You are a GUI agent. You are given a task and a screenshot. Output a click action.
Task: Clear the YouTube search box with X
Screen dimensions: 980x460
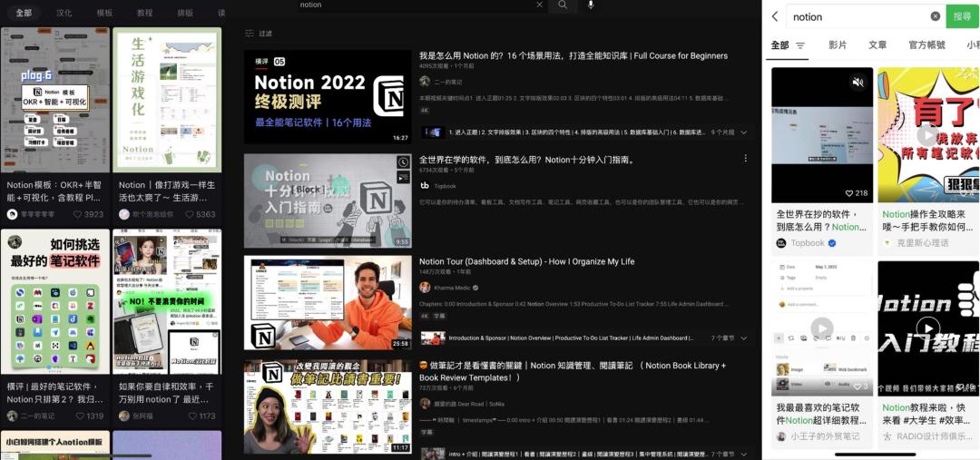click(x=540, y=5)
